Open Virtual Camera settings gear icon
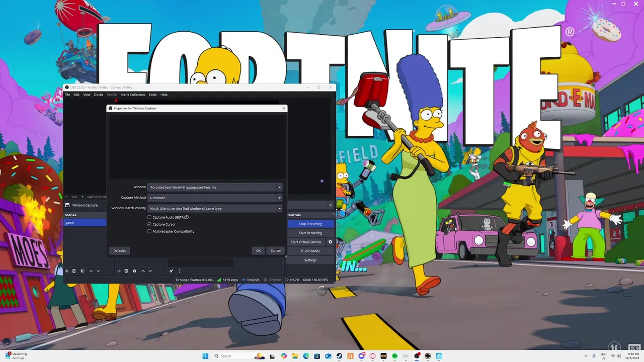 331,242
